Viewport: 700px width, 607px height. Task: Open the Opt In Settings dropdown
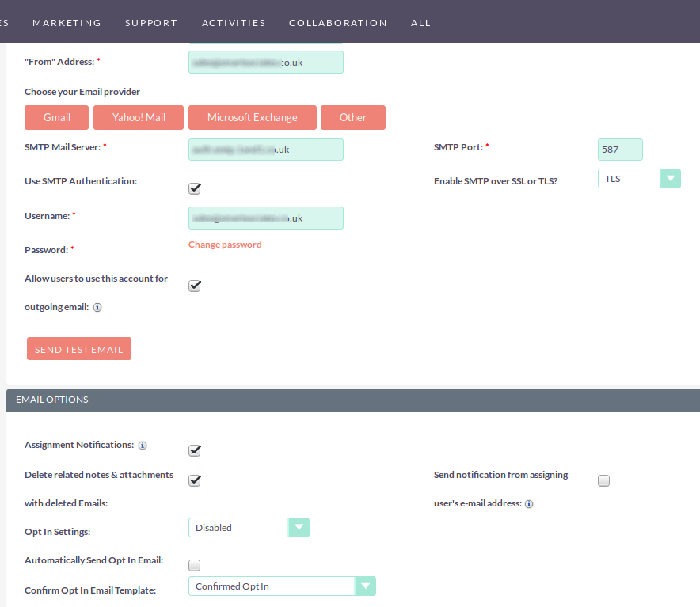coord(299,527)
